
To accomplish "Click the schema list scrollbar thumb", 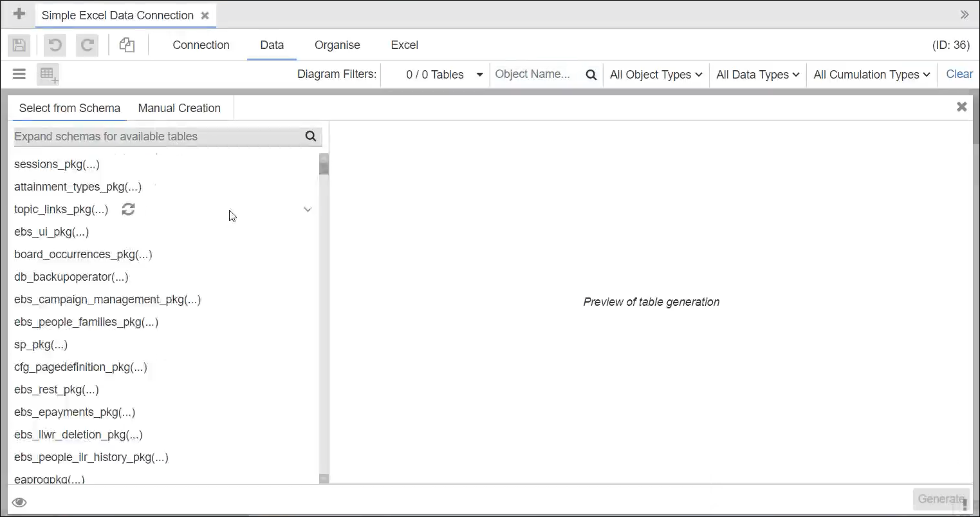I will coord(324,169).
